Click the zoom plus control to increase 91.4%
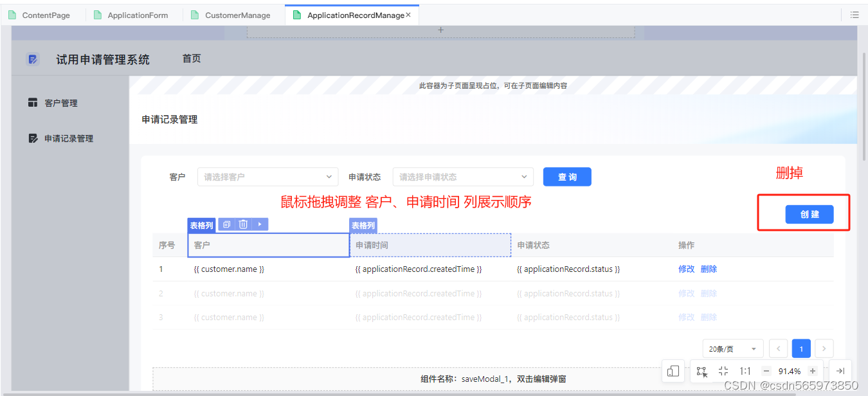The width and height of the screenshot is (868, 396). 812,371
